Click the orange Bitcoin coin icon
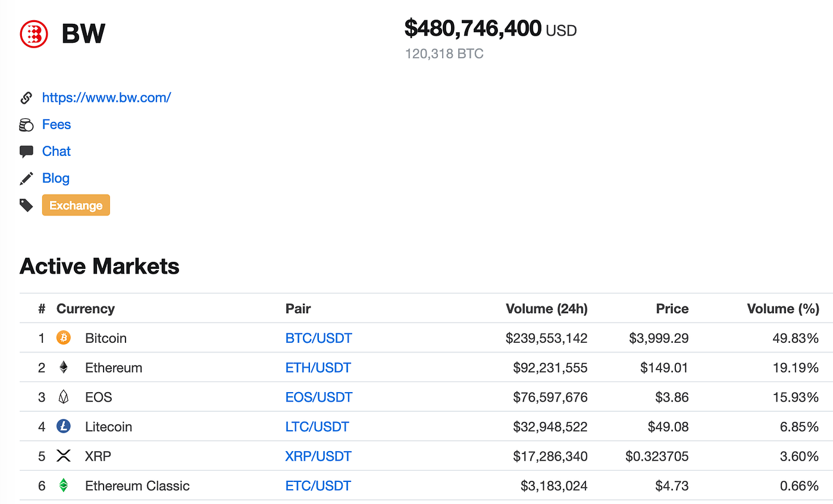 click(x=64, y=338)
